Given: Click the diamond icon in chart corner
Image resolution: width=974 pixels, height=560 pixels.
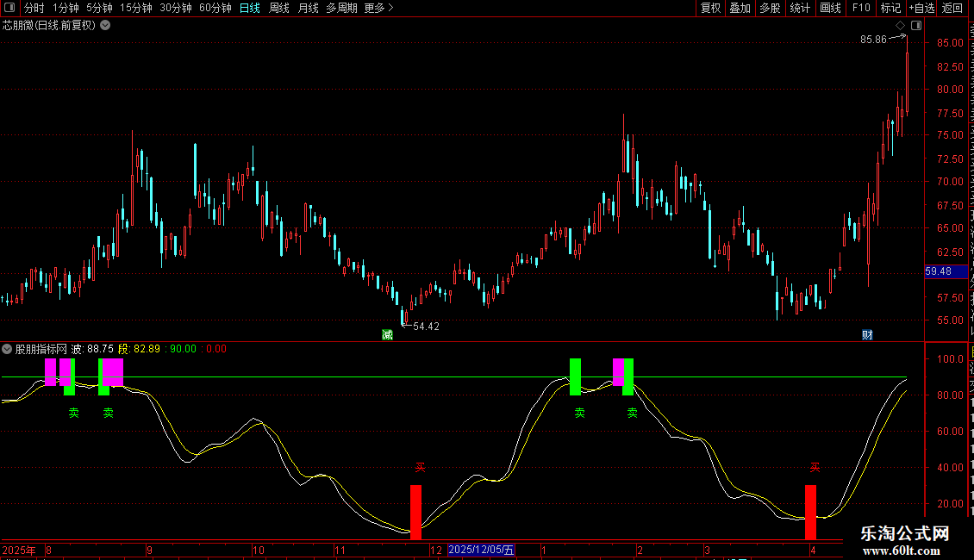Looking at the screenshot, I should (900, 26).
